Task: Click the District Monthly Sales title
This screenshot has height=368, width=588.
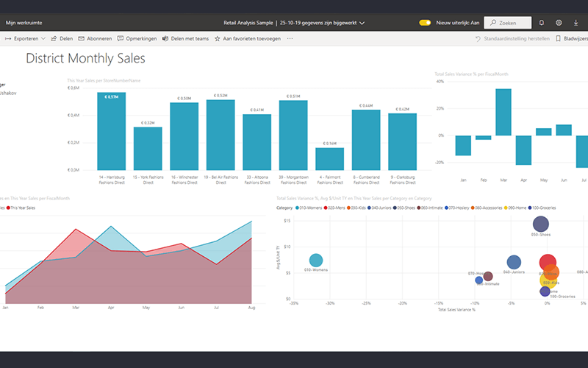Action: [85, 58]
